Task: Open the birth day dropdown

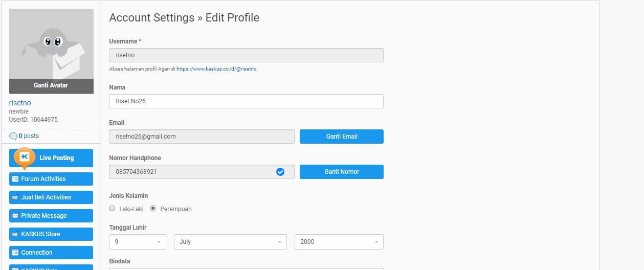Action: click(x=138, y=242)
